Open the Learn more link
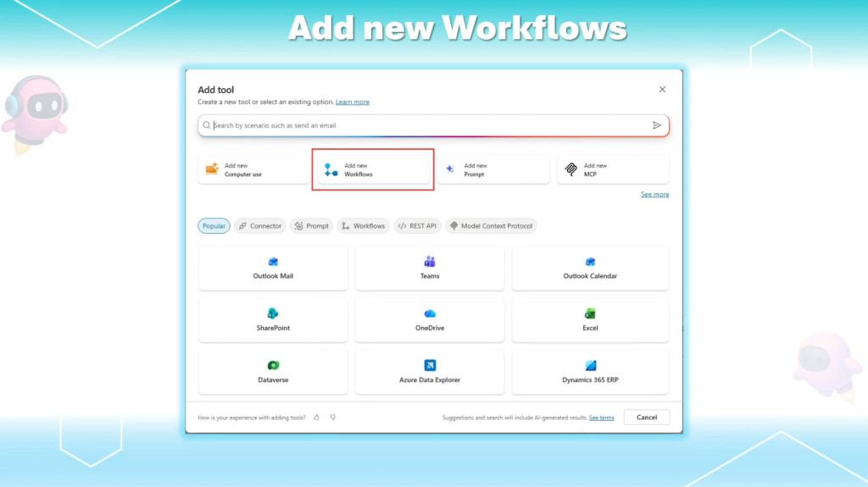 (352, 102)
